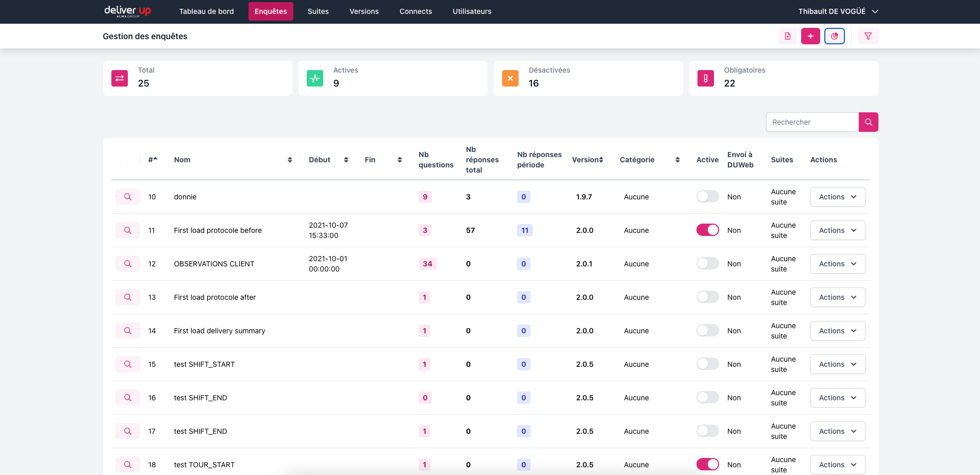Open the pie chart statistics button
Screen dimensions: 980x475
coord(835,36)
